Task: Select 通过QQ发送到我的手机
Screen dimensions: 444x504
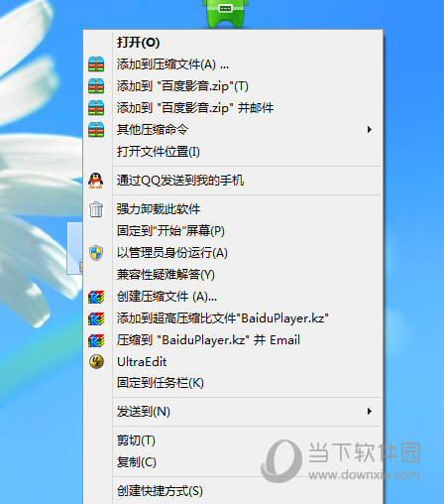Action: point(233,181)
